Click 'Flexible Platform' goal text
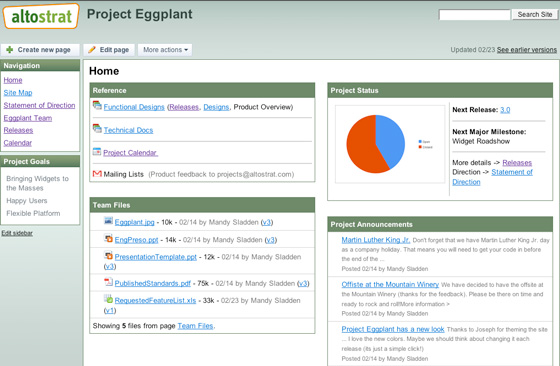Viewport: 560px width, 366px height. pos(33,214)
